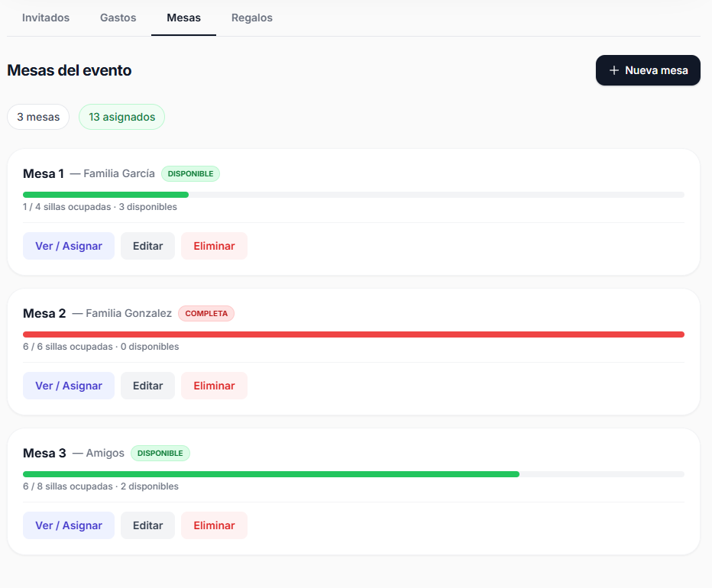
Task: Click the 13 asignados green badge
Action: point(121,117)
